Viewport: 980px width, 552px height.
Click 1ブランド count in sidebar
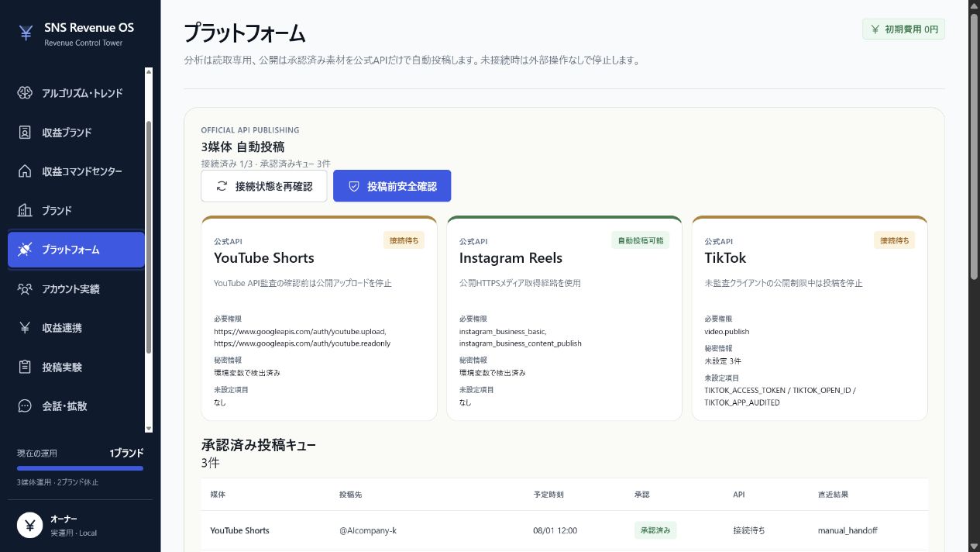[x=126, y=453]
